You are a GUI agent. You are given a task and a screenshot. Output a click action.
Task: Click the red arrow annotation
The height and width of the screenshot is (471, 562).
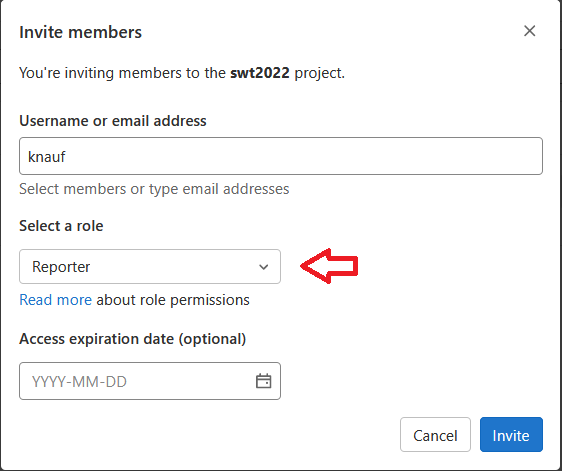(329, 266)
